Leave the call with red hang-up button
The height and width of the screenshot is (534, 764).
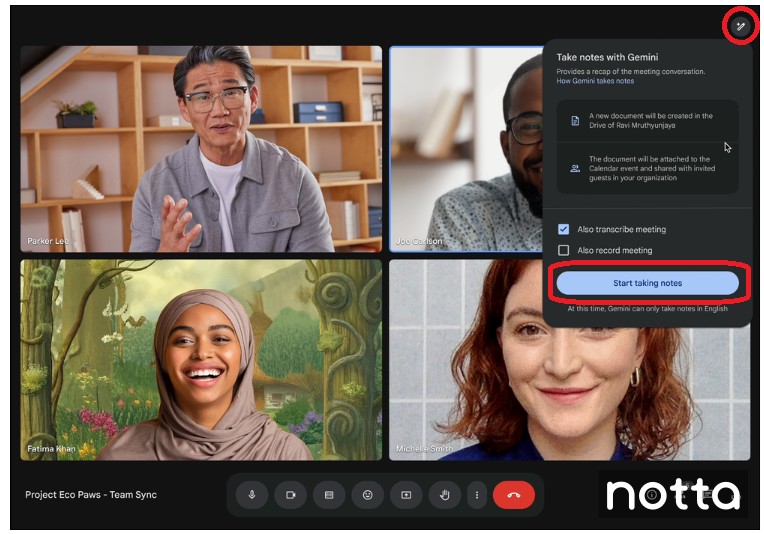(513, 494)
